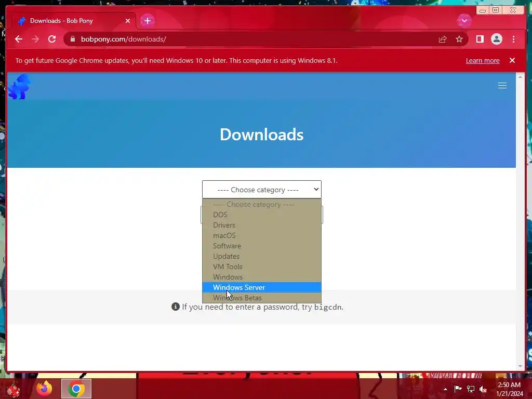Image resolution: width=532 pixels, height=399 pixels.
Task: Click the blue Bob Pony logo
Action: (19, 87)
